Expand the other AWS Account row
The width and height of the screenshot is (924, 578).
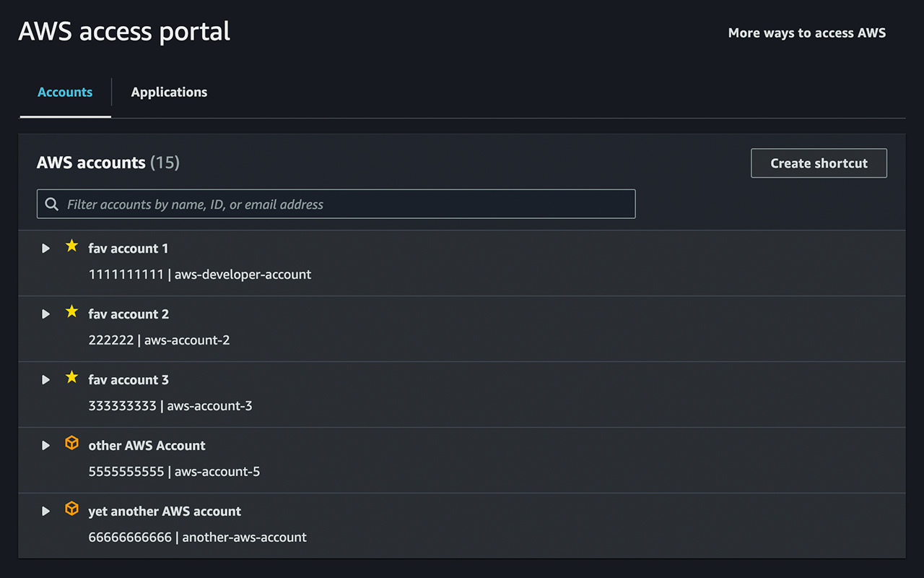click(x=46, y=446)
